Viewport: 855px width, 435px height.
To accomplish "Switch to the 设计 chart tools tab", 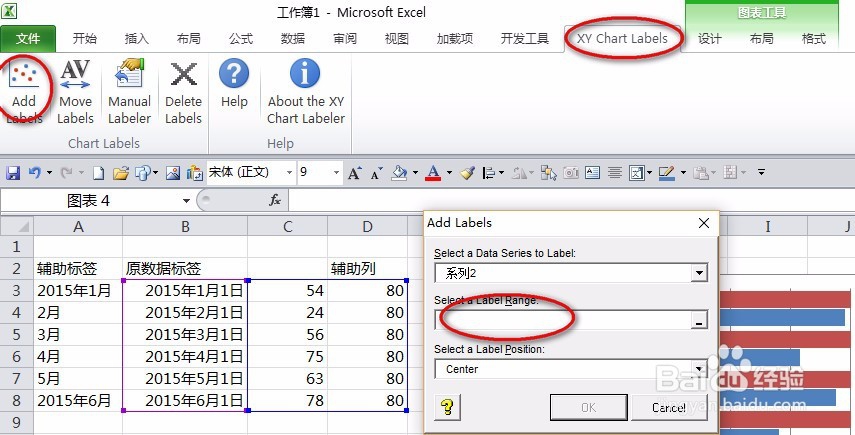I will pyautogui.click(x=709, y=39).
